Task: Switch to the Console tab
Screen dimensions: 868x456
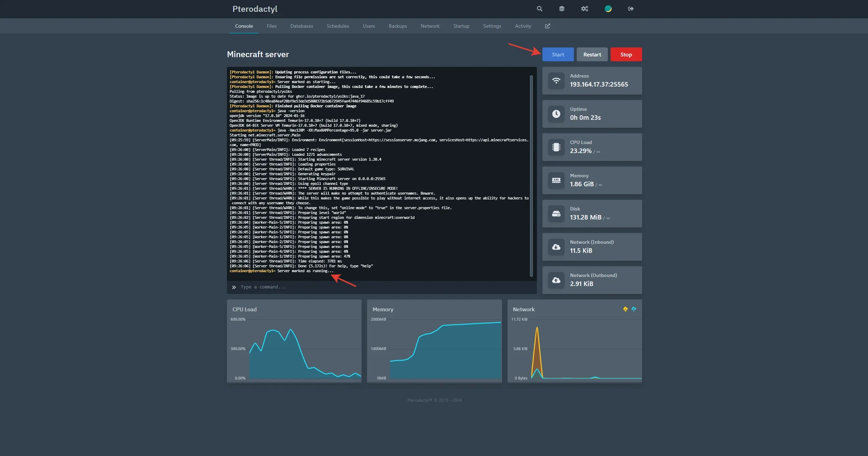Action: pos(244,26)
